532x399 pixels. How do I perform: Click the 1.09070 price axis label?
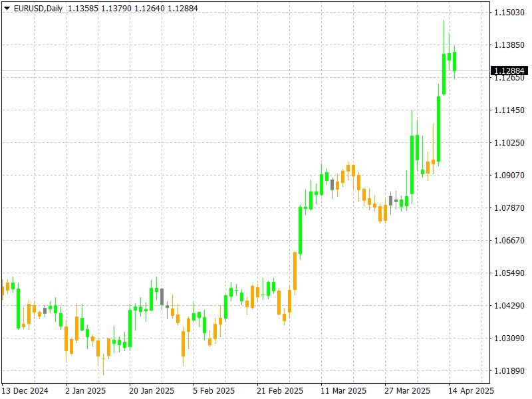tap(509, 176)
